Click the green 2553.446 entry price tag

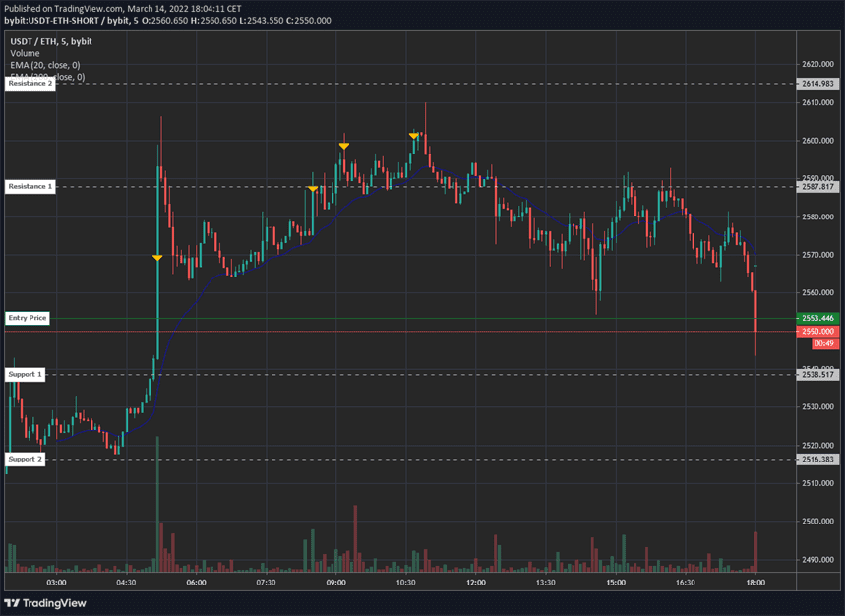coord(817,319)
